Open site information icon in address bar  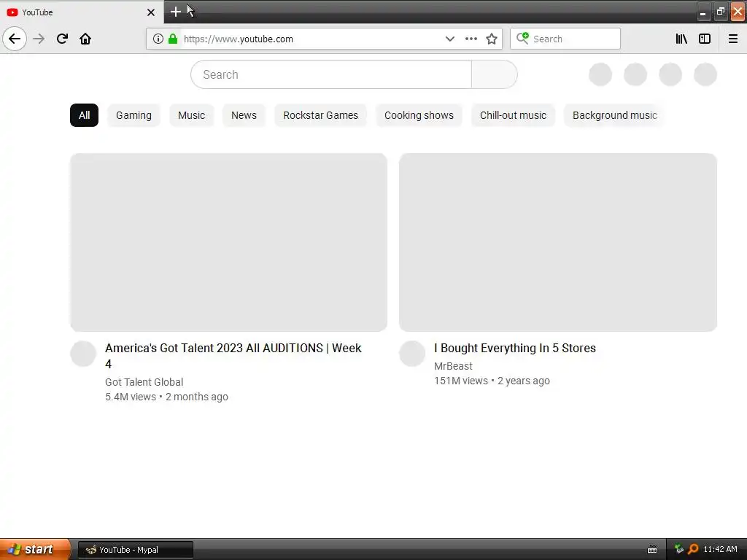click(x=158, y=39)
